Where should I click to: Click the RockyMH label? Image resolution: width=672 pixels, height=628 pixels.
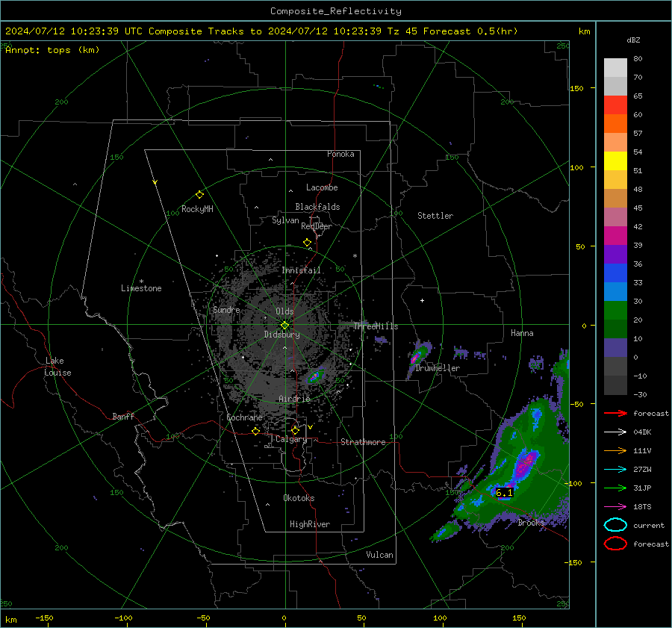coord(197,209)
